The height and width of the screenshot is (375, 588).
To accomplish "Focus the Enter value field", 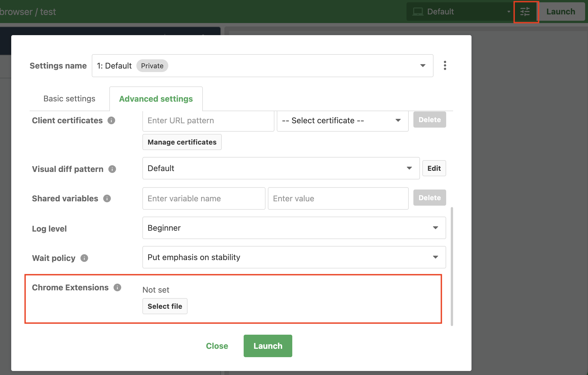I will pos(338,198).
